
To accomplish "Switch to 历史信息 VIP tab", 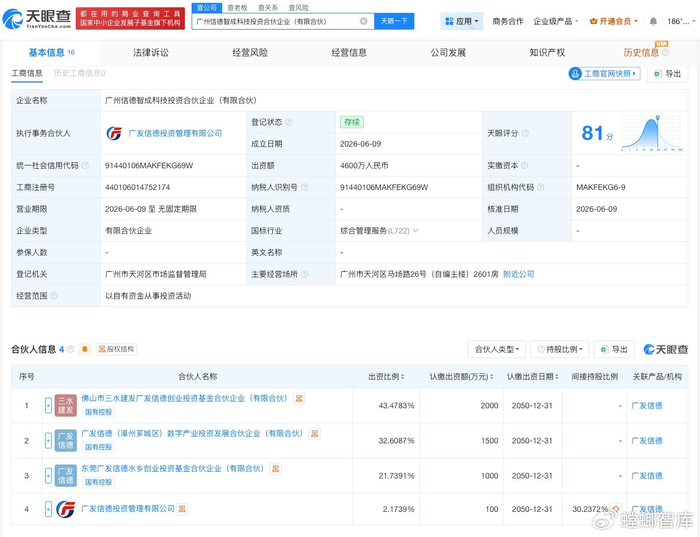I will [x=646, y=52].
